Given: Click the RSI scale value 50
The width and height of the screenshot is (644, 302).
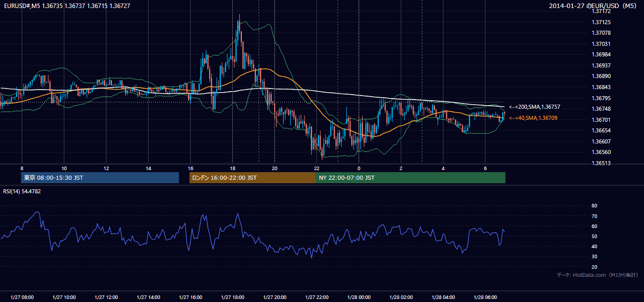Looking at the screenshot, I should 594,236.
